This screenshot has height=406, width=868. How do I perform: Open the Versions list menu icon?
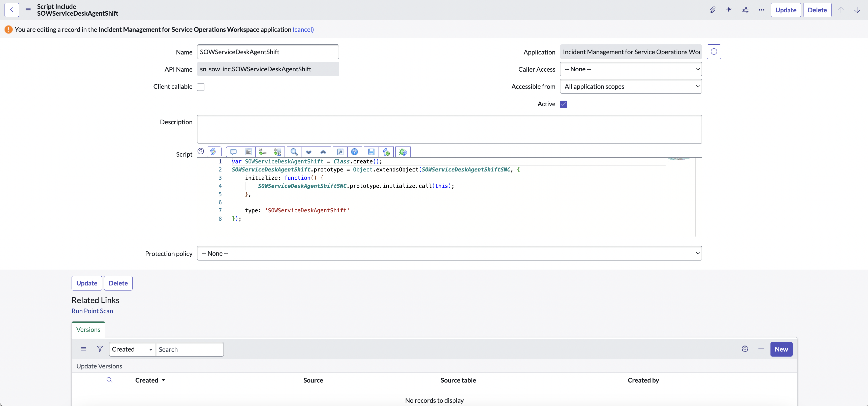[84, 349]
